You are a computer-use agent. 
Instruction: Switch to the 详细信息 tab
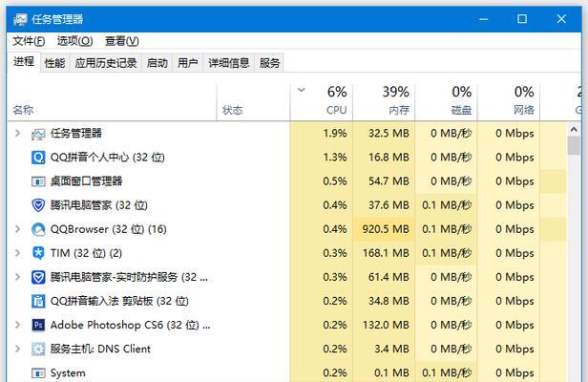click(229, 63)
